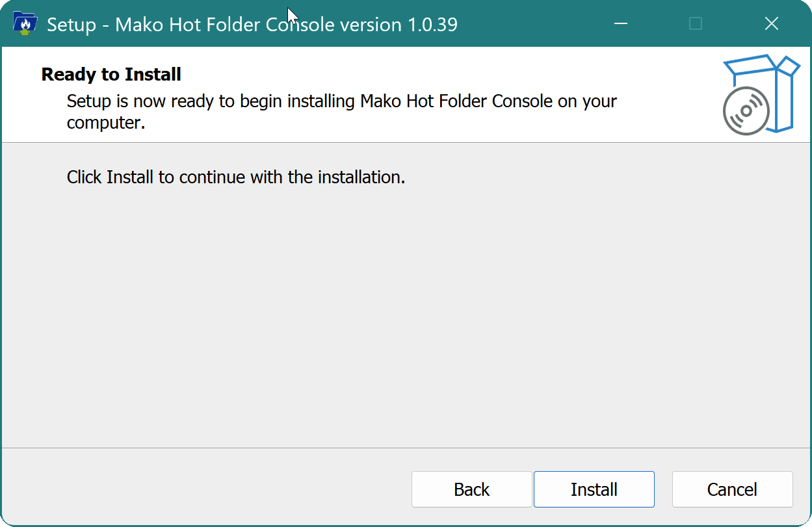Click the empty title bar area right of the title
Image resolution: width=812 pixels, height=527 pixels.
pos(533,24)
